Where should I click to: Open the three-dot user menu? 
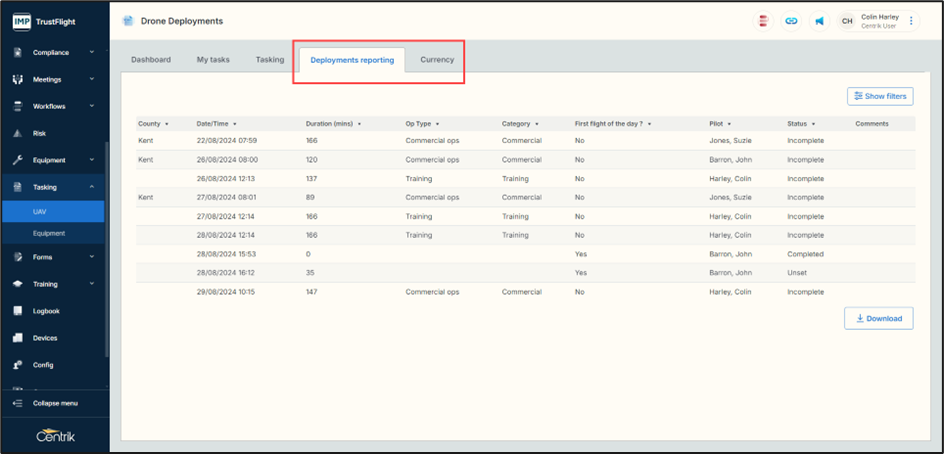[911, 21]
